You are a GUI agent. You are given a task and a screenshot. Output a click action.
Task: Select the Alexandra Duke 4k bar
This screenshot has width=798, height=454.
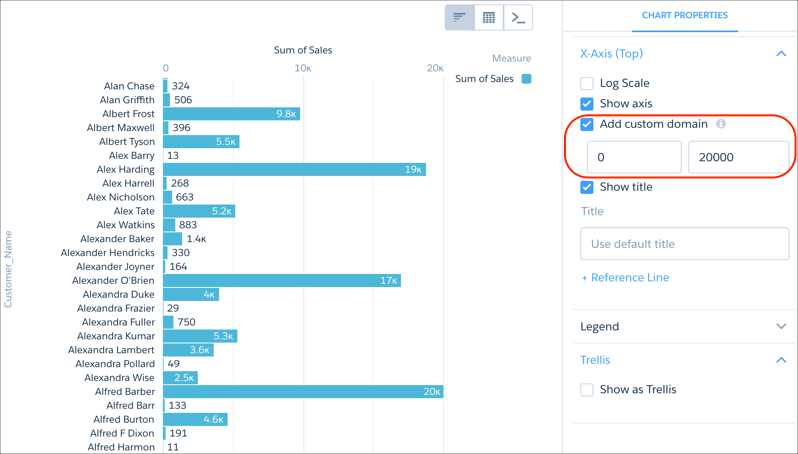(x=191, y=294)
